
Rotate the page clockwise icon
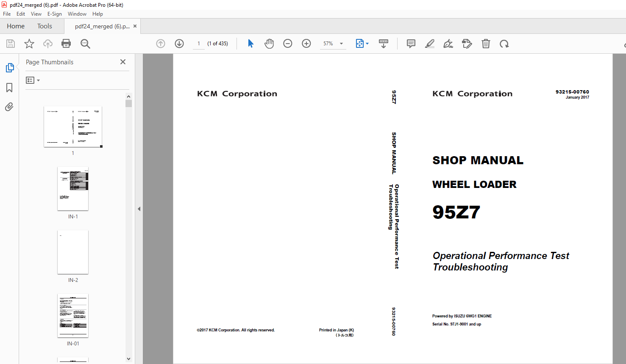pyautogui.click(x=504, y=44)
